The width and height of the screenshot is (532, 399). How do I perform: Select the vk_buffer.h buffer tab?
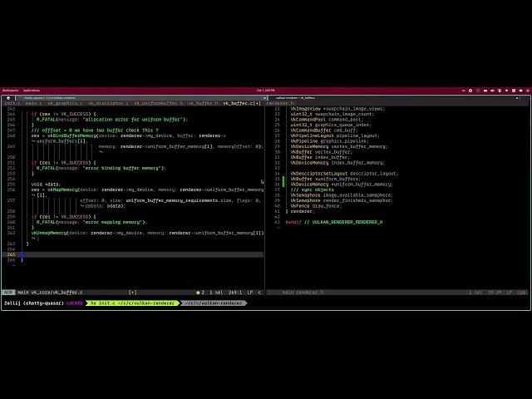203,103
